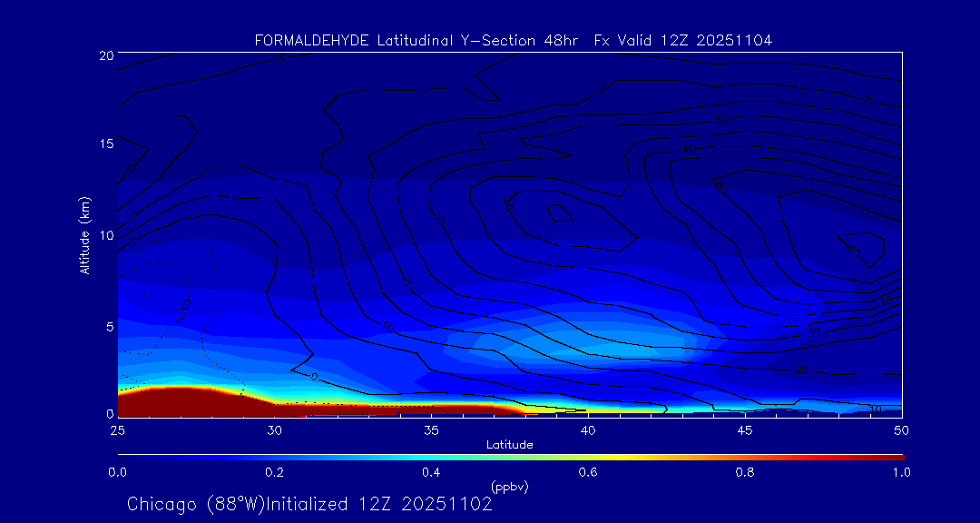Select the 0.4 value on color scale
Viewport: 980px width, 523px height.
[x=431, y=472]
